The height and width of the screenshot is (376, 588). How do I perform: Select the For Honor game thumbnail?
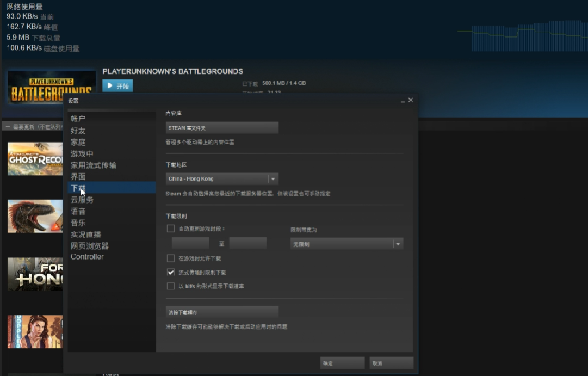click(35, 274)
